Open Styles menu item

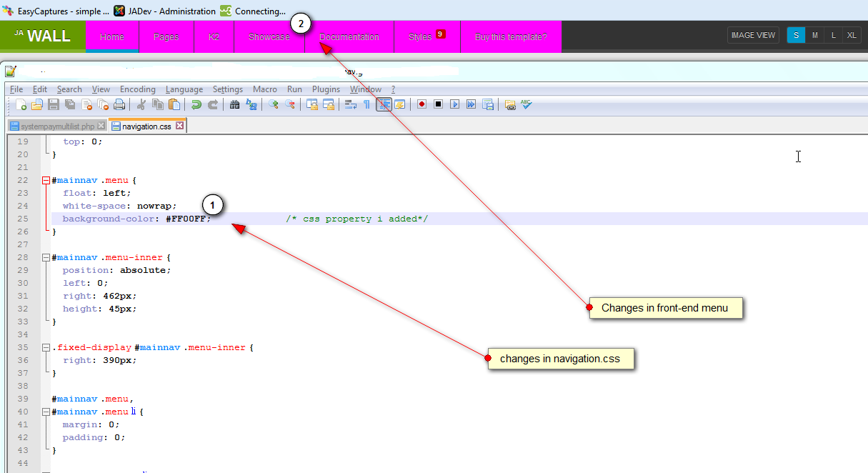point(427,36)
